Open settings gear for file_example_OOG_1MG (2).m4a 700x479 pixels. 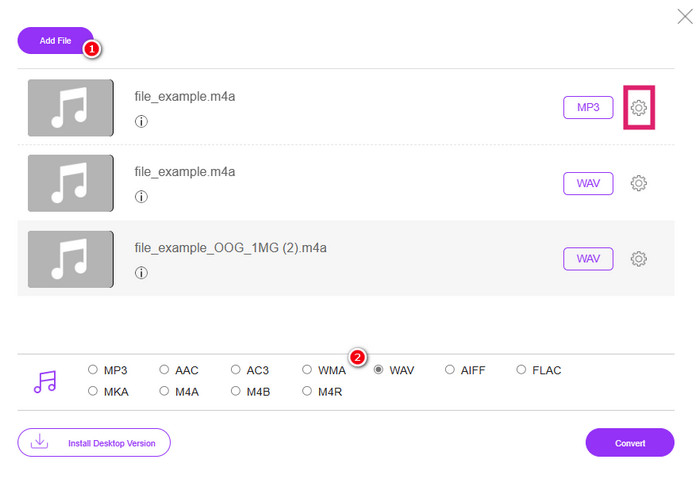tap(639, 259)
